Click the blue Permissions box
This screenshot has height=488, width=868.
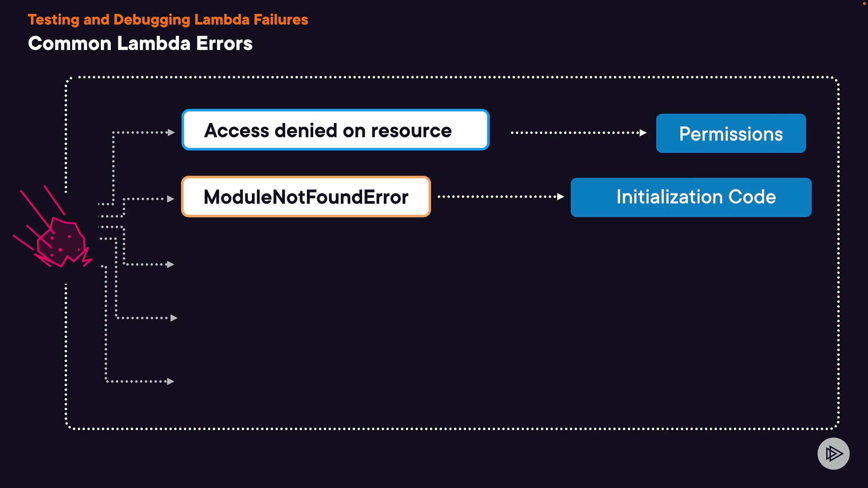(x=731, y=133)
